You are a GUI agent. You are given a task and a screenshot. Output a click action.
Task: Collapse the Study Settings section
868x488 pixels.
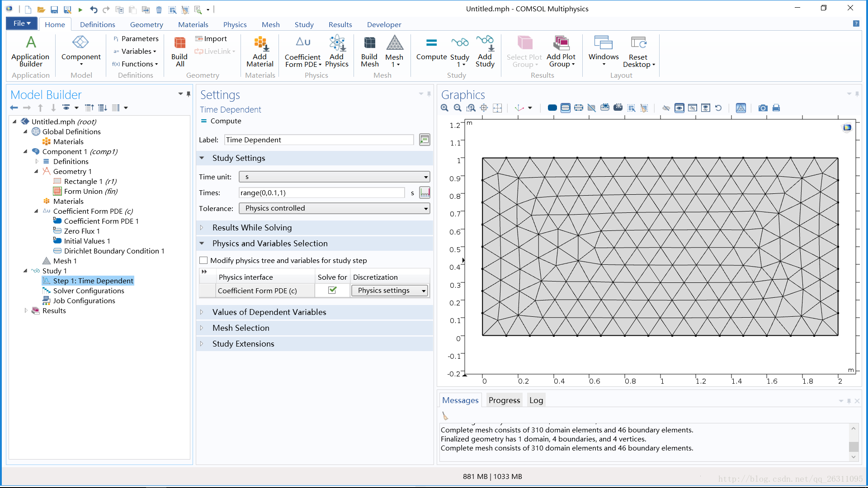click(315, 158)
